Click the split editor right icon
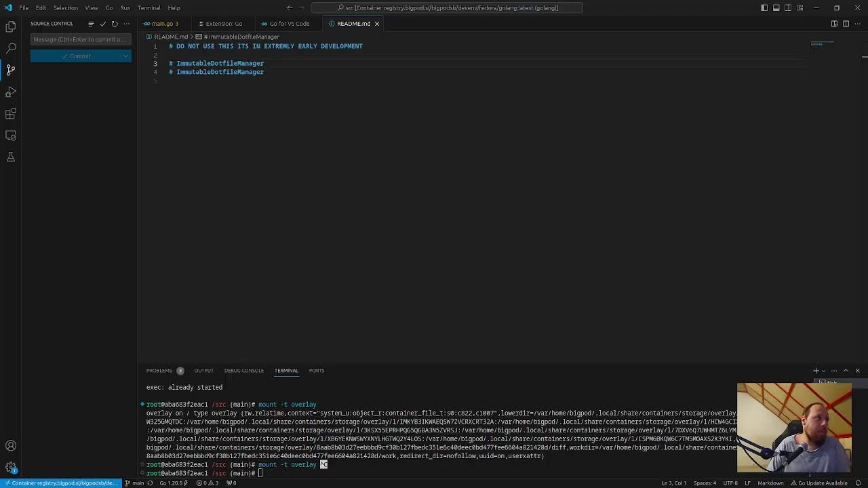The width and height of the screenshot is (868, 488). tap(846, 24)
